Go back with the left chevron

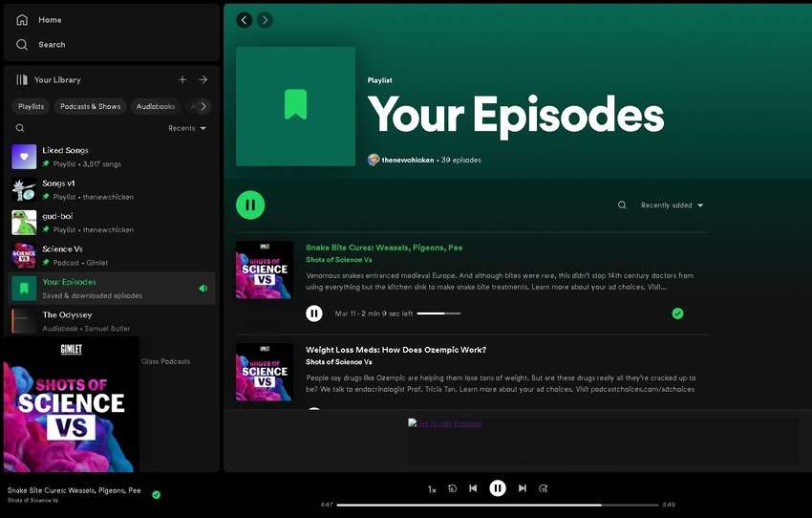pyautogui.click(x=245, y=20)
